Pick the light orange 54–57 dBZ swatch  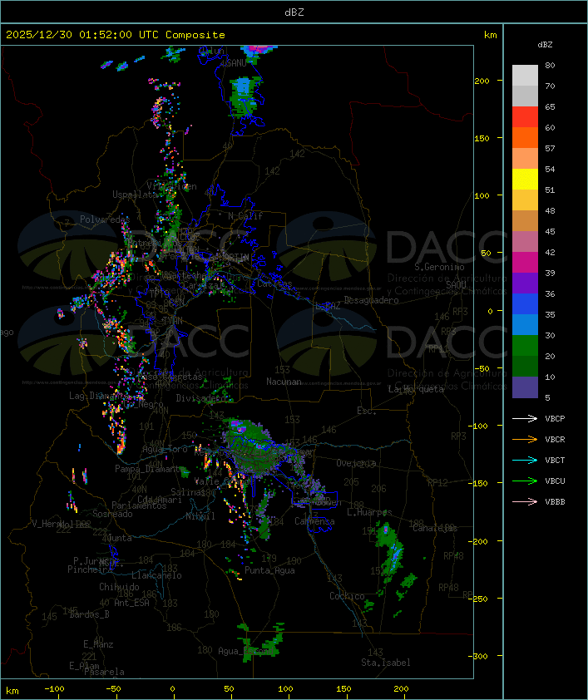[525, 159]
